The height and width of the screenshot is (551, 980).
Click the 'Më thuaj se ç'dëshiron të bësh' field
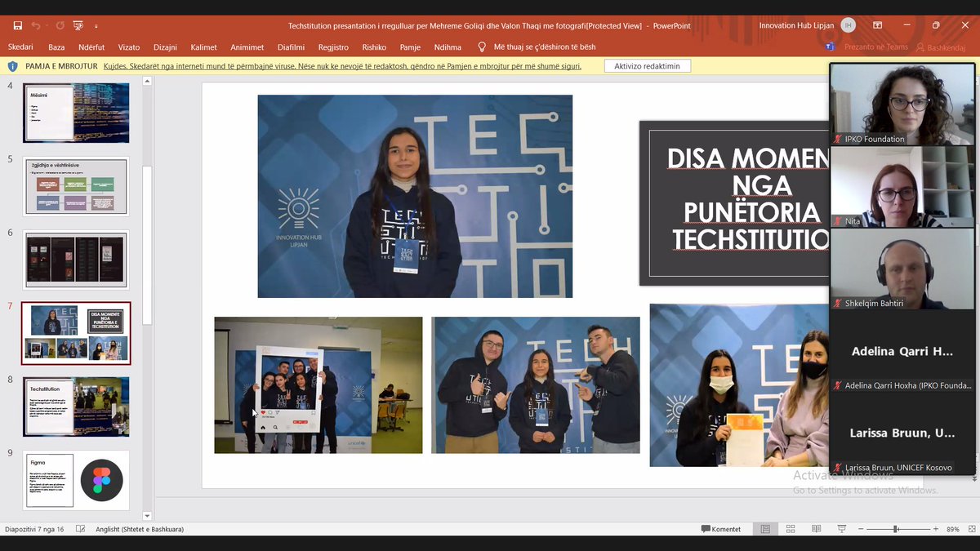coord(545,47)
